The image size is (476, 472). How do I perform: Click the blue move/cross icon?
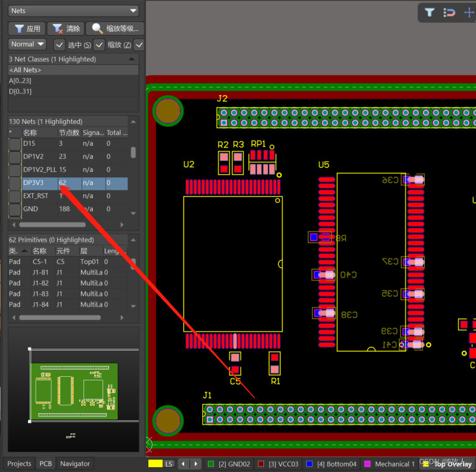tap(469, 12)
